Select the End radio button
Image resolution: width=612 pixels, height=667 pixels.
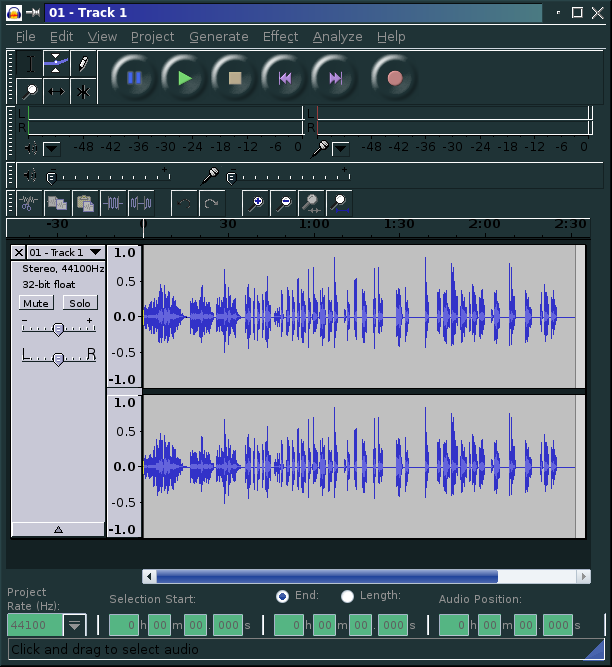tap(282, 596)
